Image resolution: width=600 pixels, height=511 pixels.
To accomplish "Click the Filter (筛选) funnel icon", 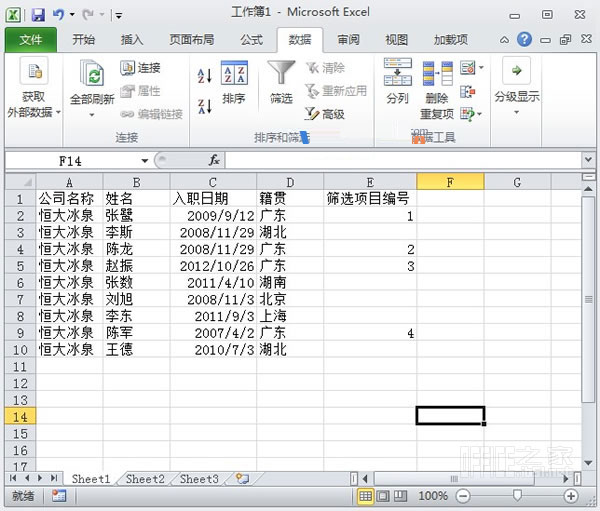I will 280,75.
